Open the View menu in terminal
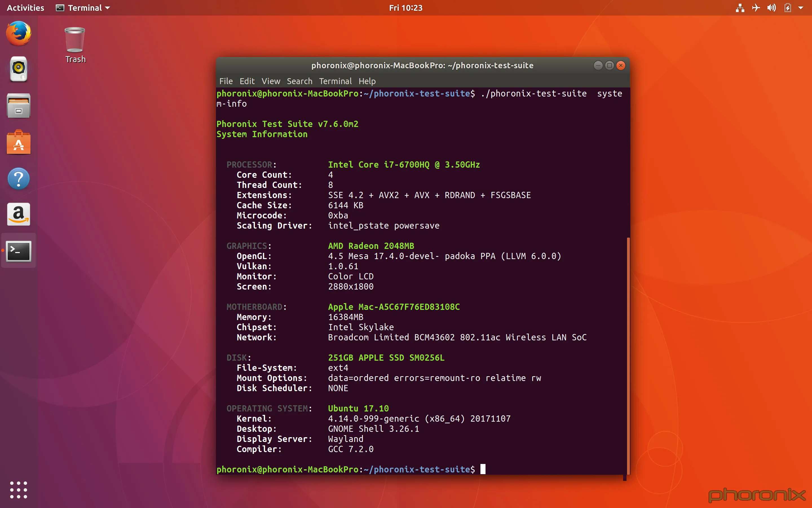812x508 pixels. [271, 81]
